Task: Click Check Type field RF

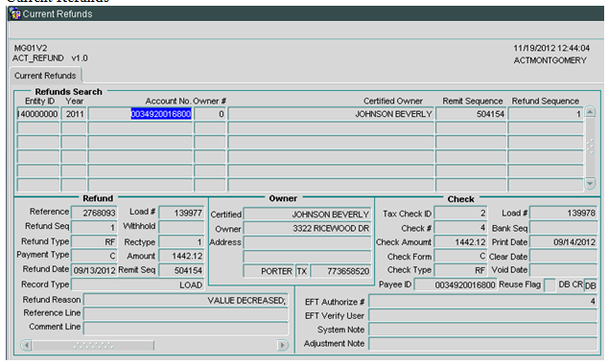Action: click(x=460, y=270)
